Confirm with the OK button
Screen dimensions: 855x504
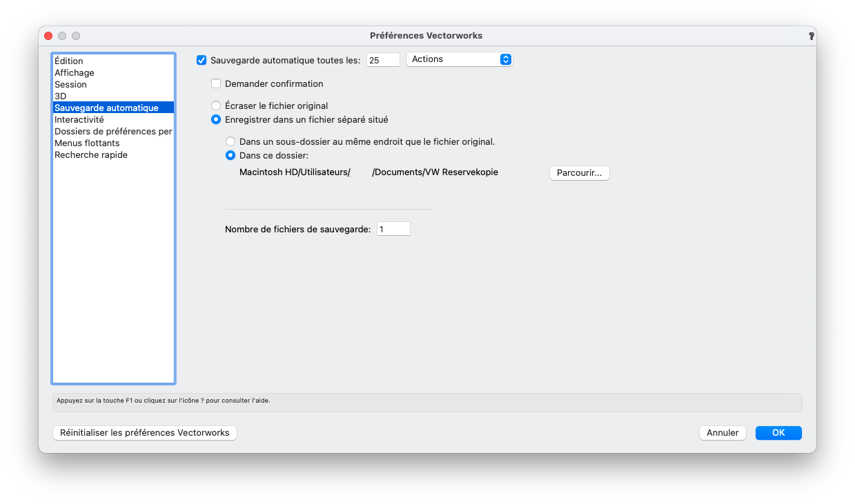click(x=778, y=433)
